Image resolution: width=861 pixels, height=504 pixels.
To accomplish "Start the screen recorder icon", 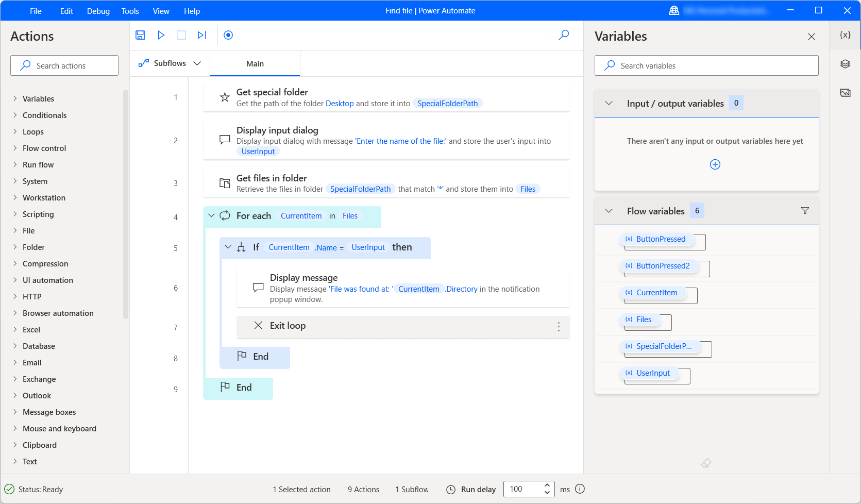I will [228, 35].
